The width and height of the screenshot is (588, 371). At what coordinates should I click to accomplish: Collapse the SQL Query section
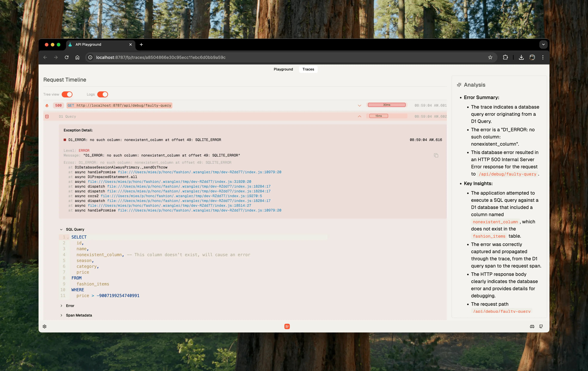[x=61, y=229]
